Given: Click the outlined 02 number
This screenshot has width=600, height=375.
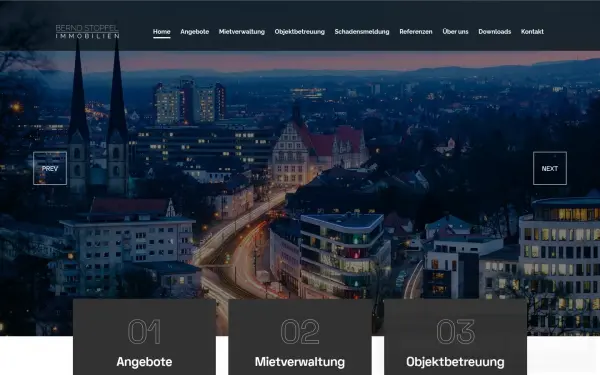Looking at the screenshot, I should [300, 332].
